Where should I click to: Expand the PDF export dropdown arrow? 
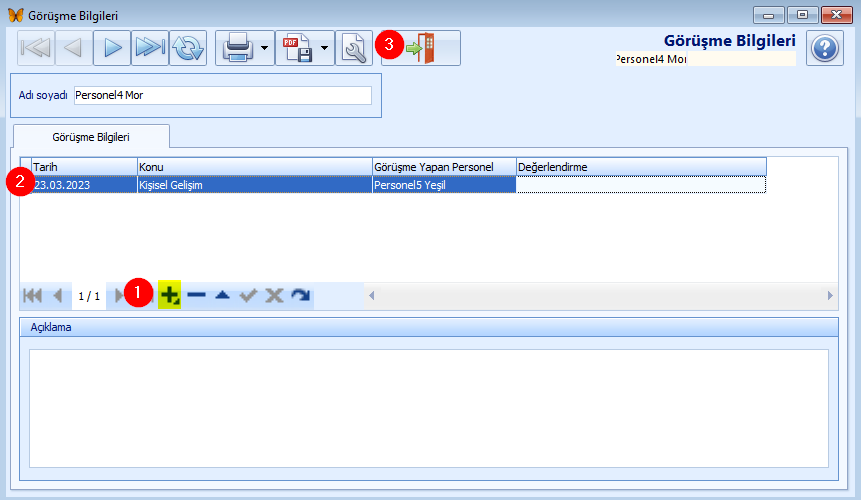325,48
